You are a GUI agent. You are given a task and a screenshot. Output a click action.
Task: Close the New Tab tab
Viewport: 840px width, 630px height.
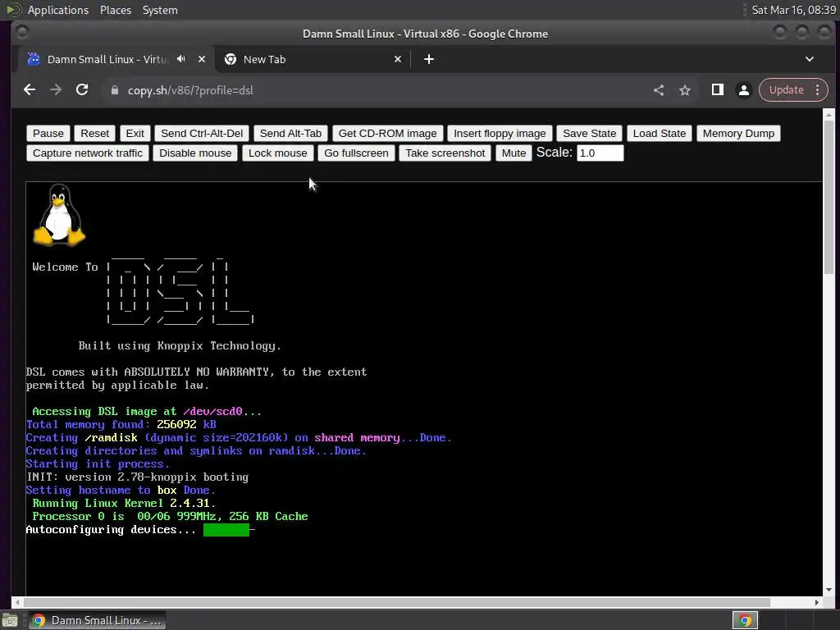398,59
